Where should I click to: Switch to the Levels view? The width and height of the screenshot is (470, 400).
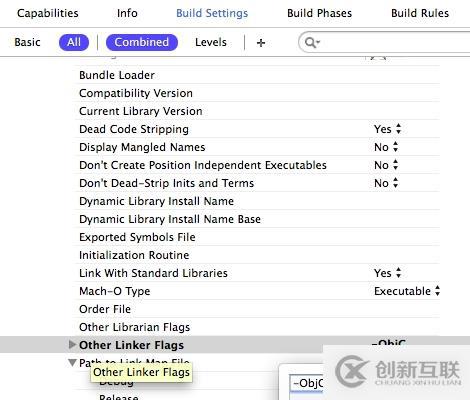(211, 42)
